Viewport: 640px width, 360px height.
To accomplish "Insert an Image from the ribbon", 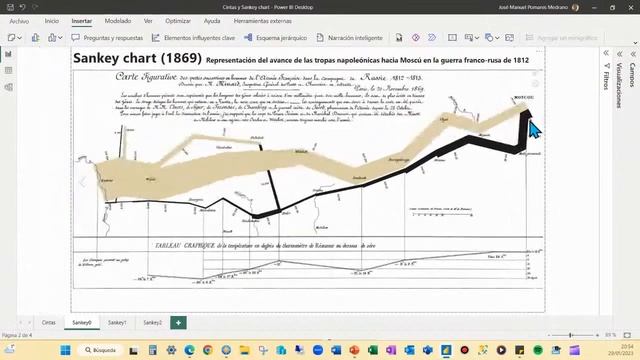I will click(509, 38).
